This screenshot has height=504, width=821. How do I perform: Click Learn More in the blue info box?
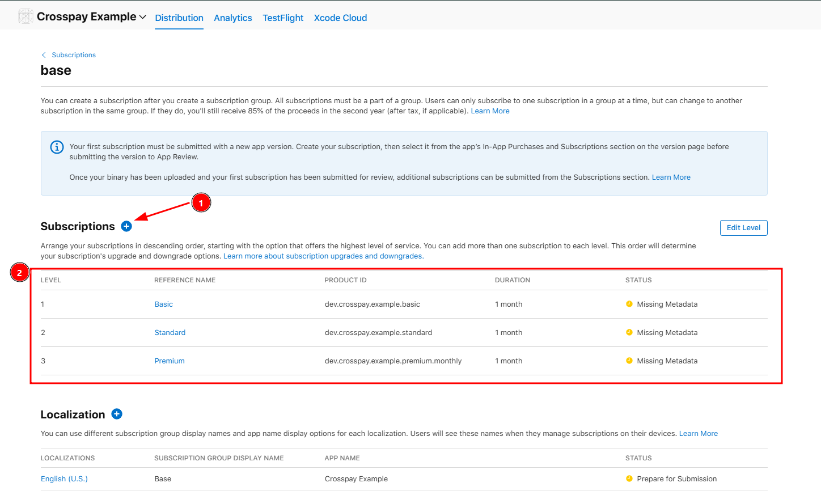point(671,177)
